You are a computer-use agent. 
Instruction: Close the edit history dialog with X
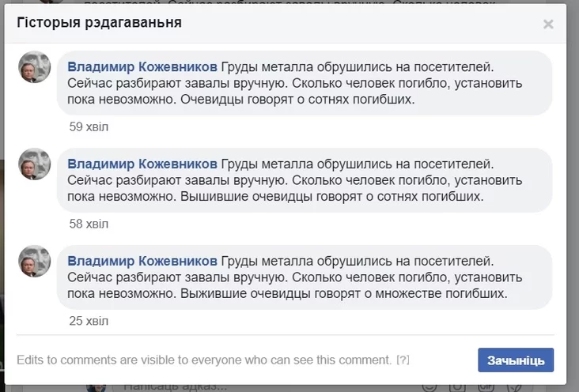point(548,24)
